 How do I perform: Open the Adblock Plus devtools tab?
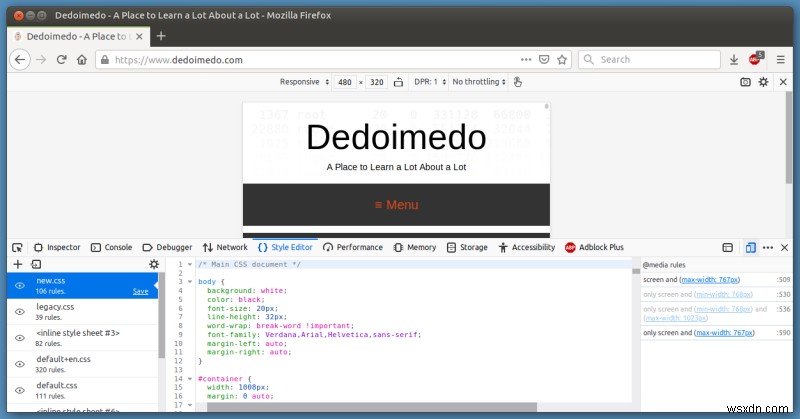point(594,248)
